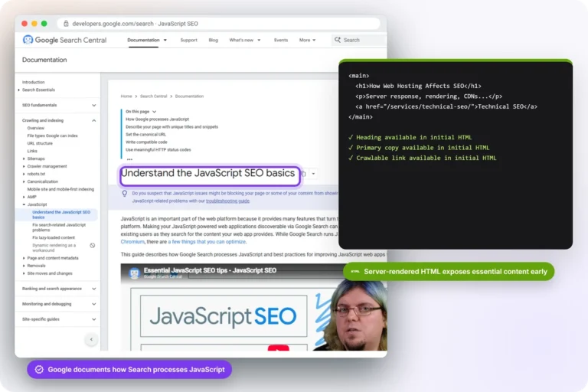This screenshot has height=392, width=588.
Task: Jump to Set the canonical URL section
Action: [145, 134]
